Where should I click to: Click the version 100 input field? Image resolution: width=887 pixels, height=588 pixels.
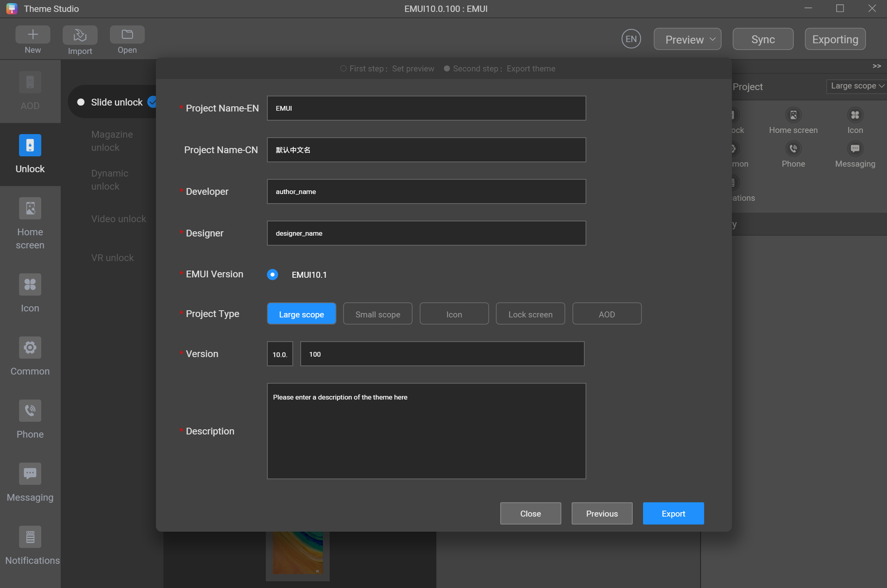coord(442,354)
